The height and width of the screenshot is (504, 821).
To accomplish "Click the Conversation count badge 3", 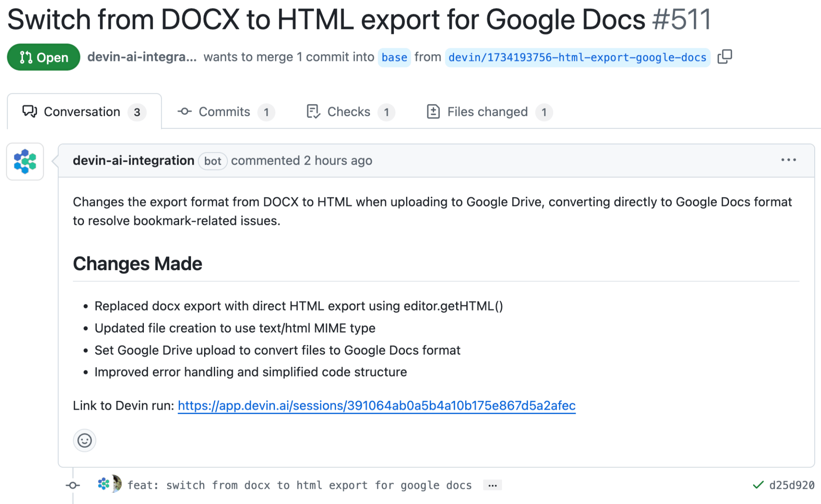I will [137, 112].
